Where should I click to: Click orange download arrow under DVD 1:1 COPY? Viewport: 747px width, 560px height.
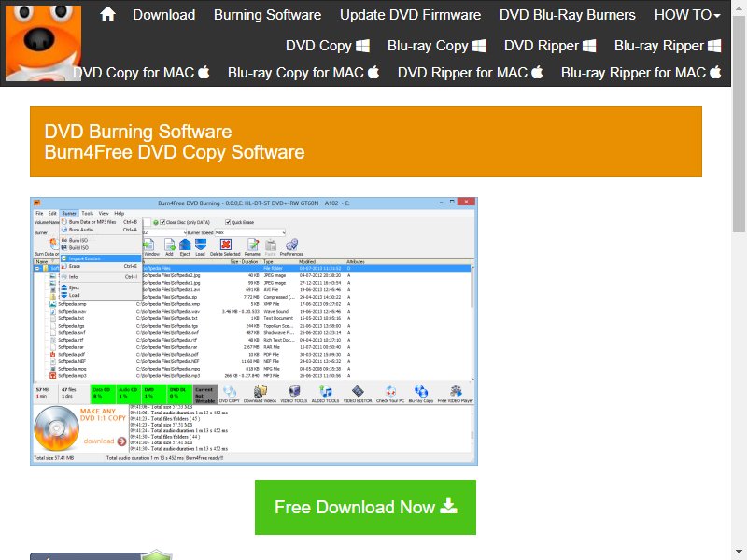(x=122, y=441)
